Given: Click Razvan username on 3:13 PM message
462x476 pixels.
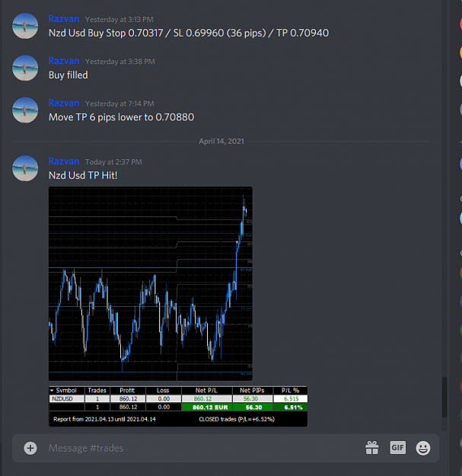Looking at the screenshot, I should click(x=64, y=19).
